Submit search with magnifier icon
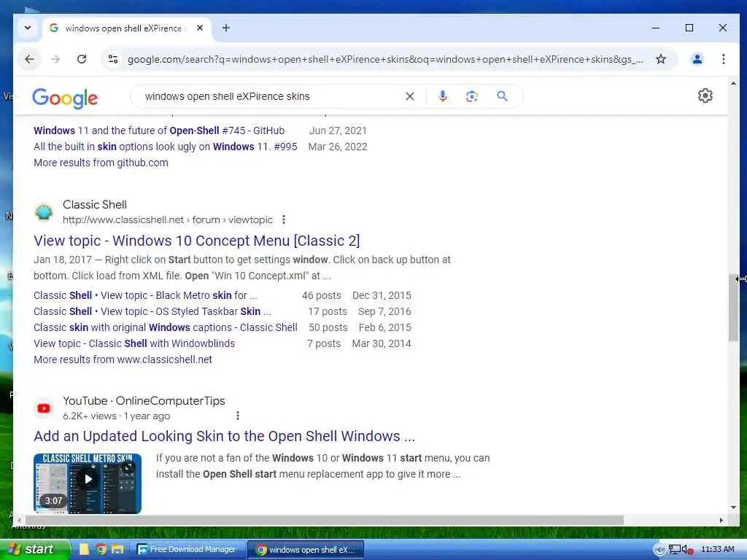Screen dimensions: 747x560 (x=502, y=96)
